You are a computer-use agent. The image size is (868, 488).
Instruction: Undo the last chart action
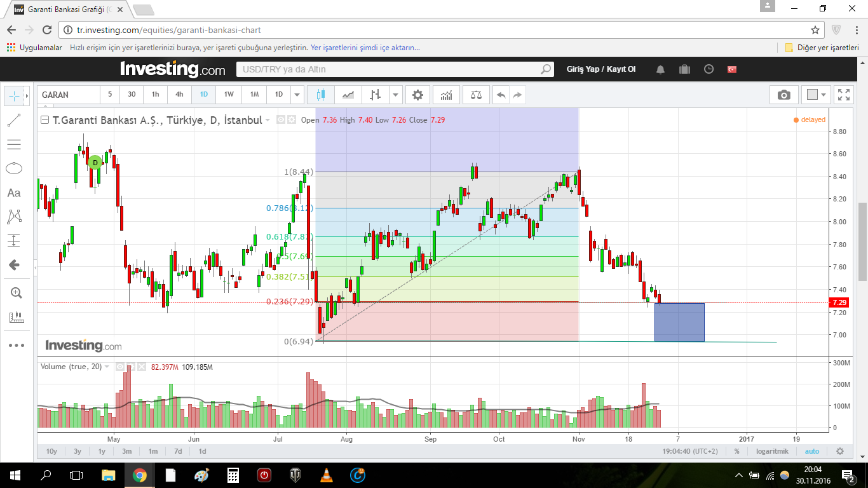tap(501, 95)
